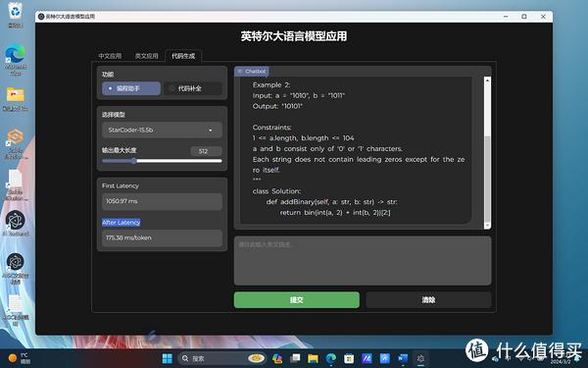Select the 编程助手 radio option
Image resolution: width=588 pixels, height=368 pixels.
131,88
